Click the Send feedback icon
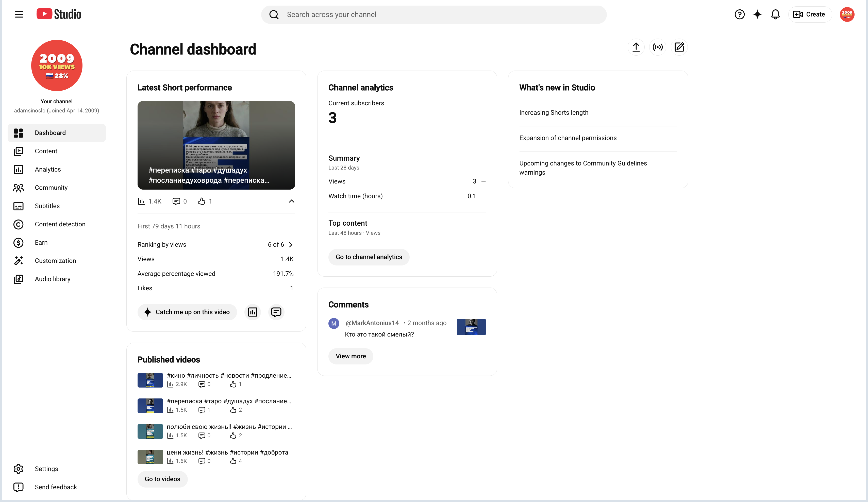Viewport: 868px width, 502px height. tap(18, 487)
